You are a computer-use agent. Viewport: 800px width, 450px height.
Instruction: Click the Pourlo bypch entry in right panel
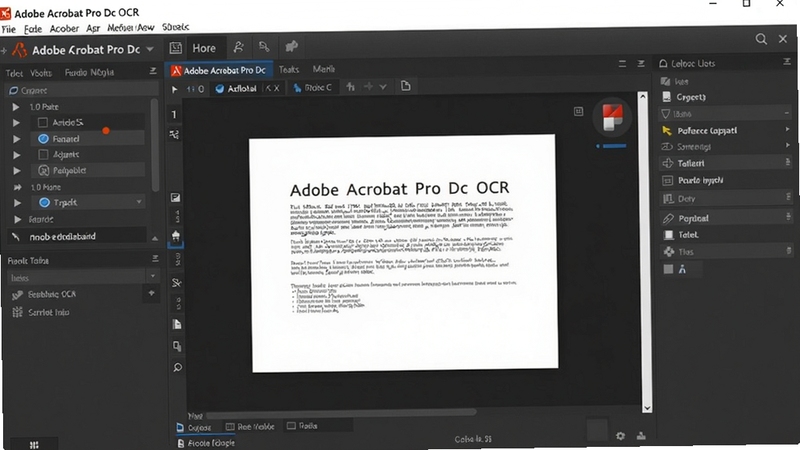(x=700, y=180)
